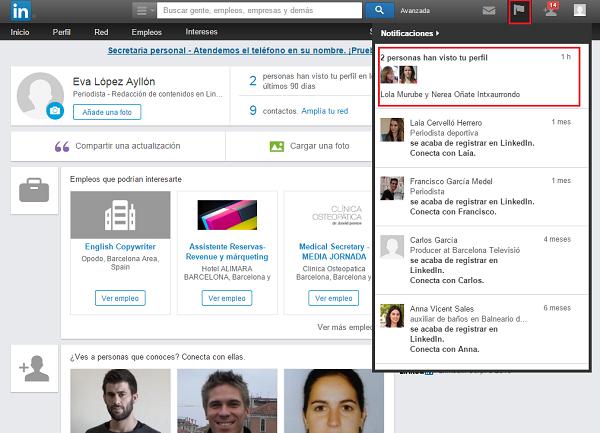Viewport: 600px width, 433px height.
Task: Click the Avanzada search link
Action: tap(416, 12)
